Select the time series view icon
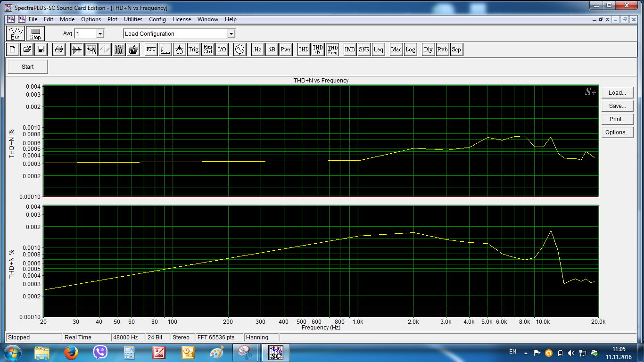 tap(77, 49)
